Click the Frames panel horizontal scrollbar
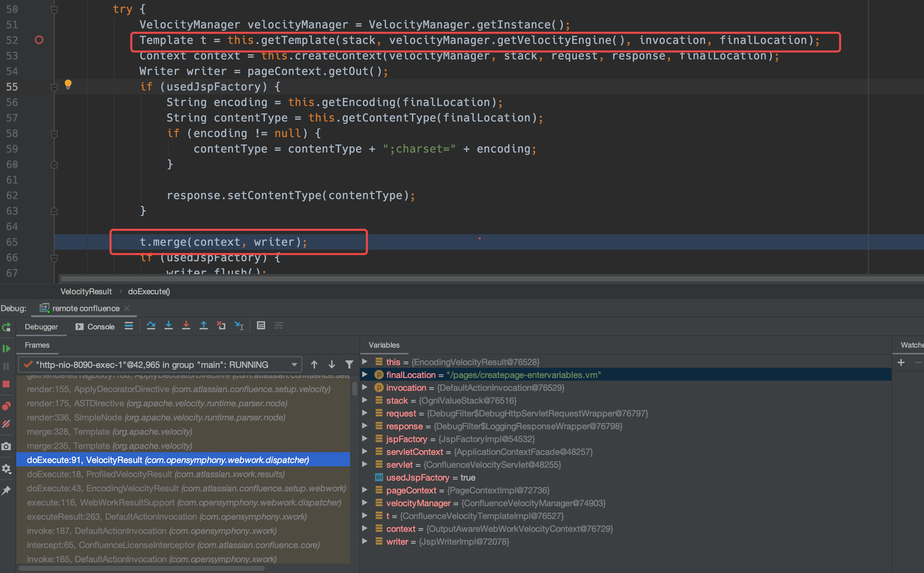 point(141,568)
